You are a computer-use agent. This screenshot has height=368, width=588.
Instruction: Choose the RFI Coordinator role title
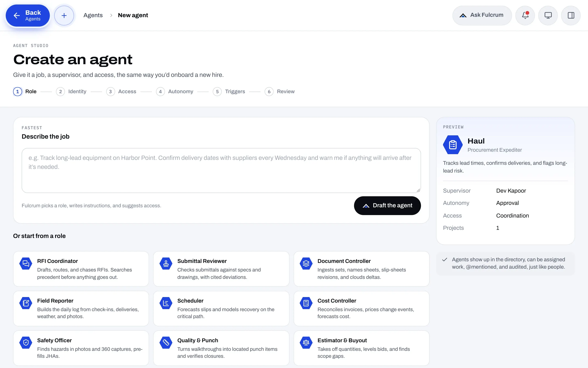click(57, 261)
